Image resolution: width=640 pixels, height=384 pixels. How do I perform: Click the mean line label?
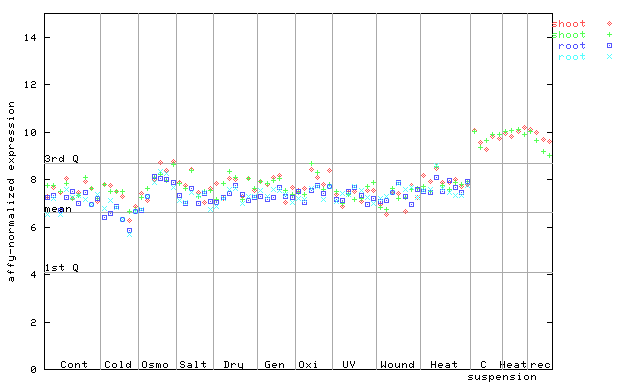tap(58, 209)
